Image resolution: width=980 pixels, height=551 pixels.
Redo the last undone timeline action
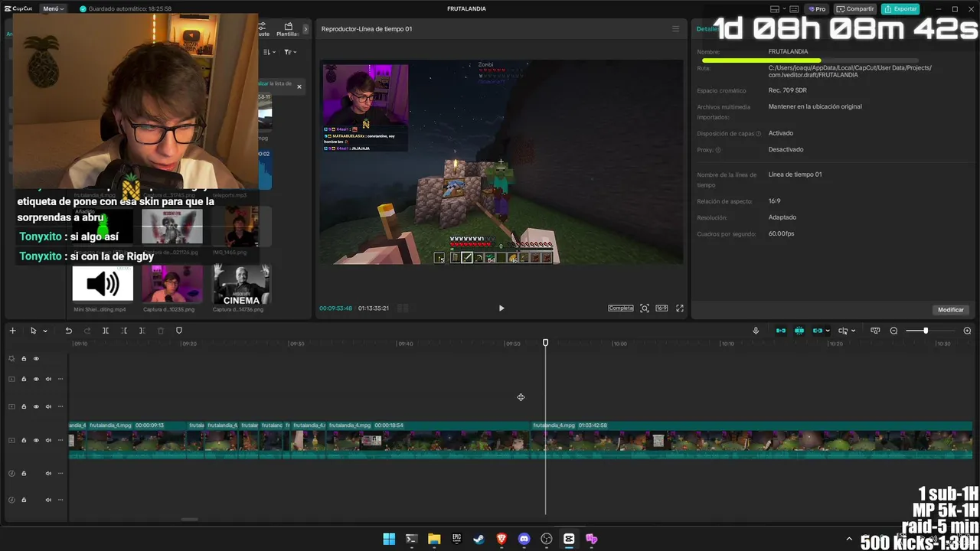click(87, 331)
